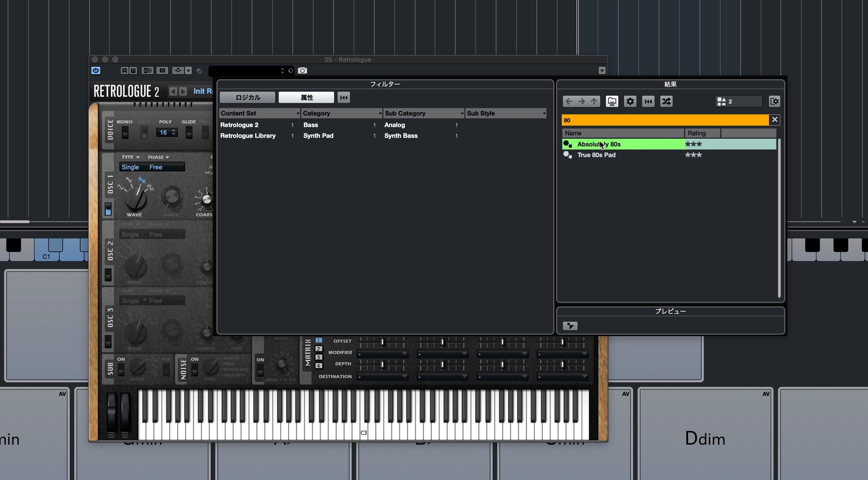Open the Sub Category column dropdown
Screen dimensions: 868x480
462,114
